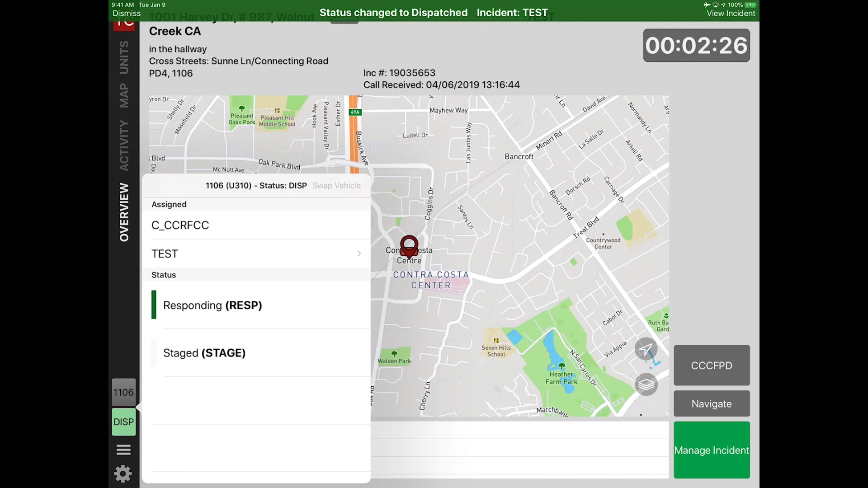The width and height of the screenshot is (868, 488).
Task: Dismiss the dispatched notification banner
Action: pos(126,13)
